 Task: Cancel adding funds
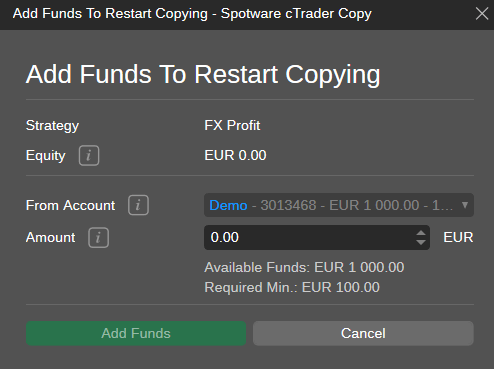[363, 333]
